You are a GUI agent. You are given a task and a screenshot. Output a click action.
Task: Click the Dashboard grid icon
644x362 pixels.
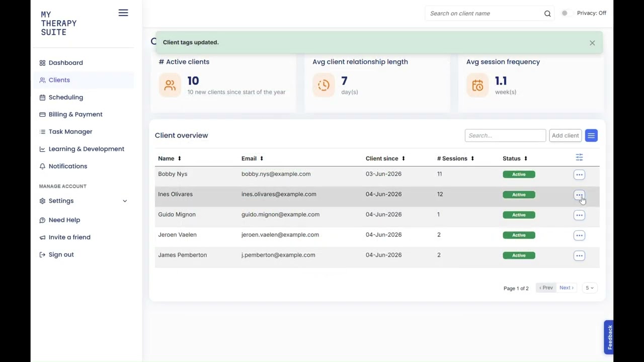pos(42,63)
